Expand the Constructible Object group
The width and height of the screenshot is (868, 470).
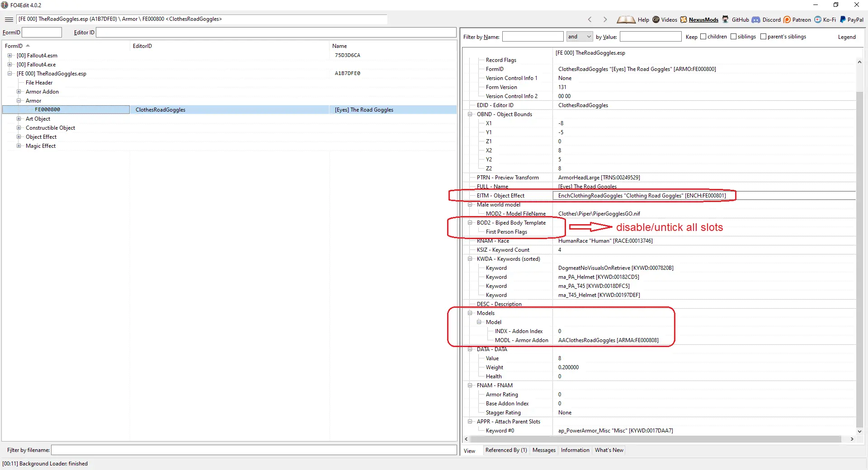pyautogui.click(x=19, y=128)
